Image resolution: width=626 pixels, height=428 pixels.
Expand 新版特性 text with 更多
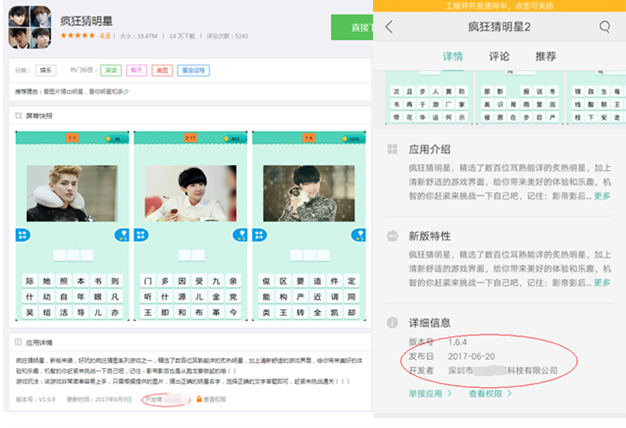pos(602,283)
